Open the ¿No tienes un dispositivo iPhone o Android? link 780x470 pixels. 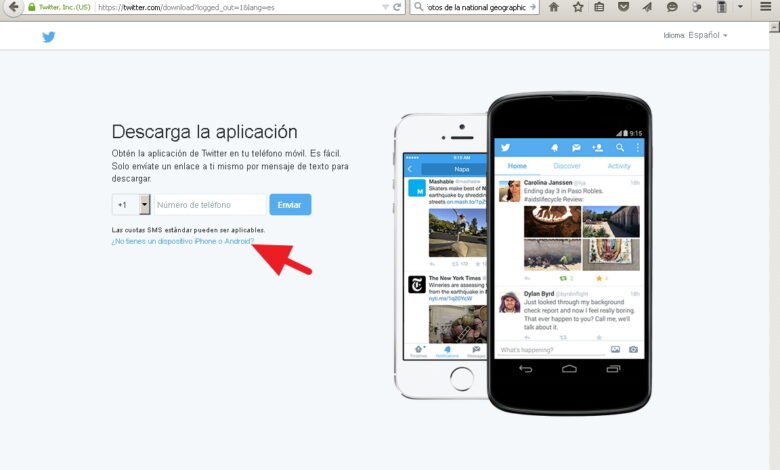point(183,241)
